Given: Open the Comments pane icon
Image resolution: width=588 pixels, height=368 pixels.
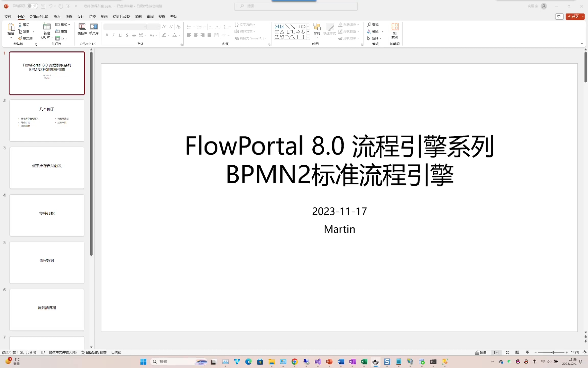Looking at the screenshot, I should [559, 16].
